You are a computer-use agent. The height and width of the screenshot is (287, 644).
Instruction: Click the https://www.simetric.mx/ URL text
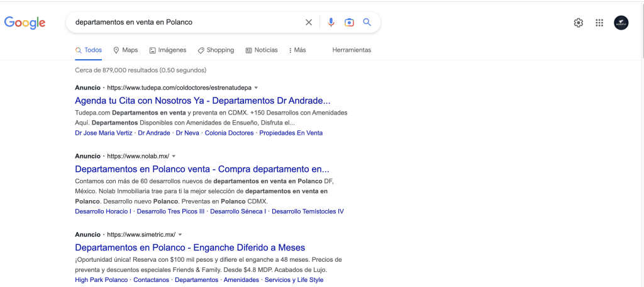click(x=142, y=235)
